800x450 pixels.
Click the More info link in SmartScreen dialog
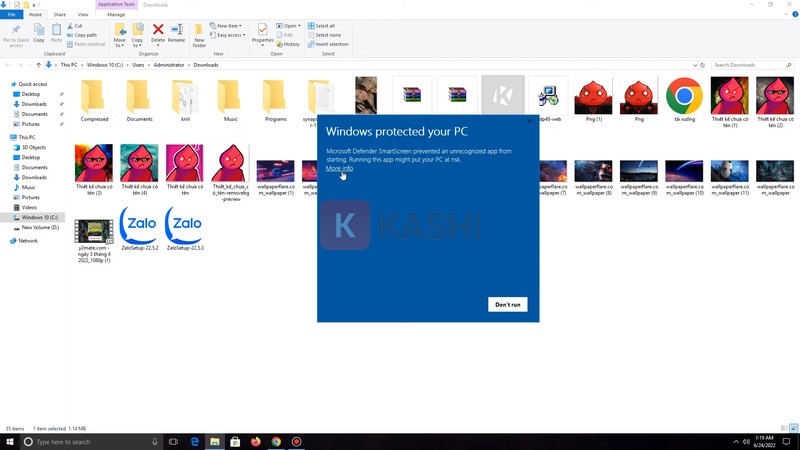tap(339, 168)
